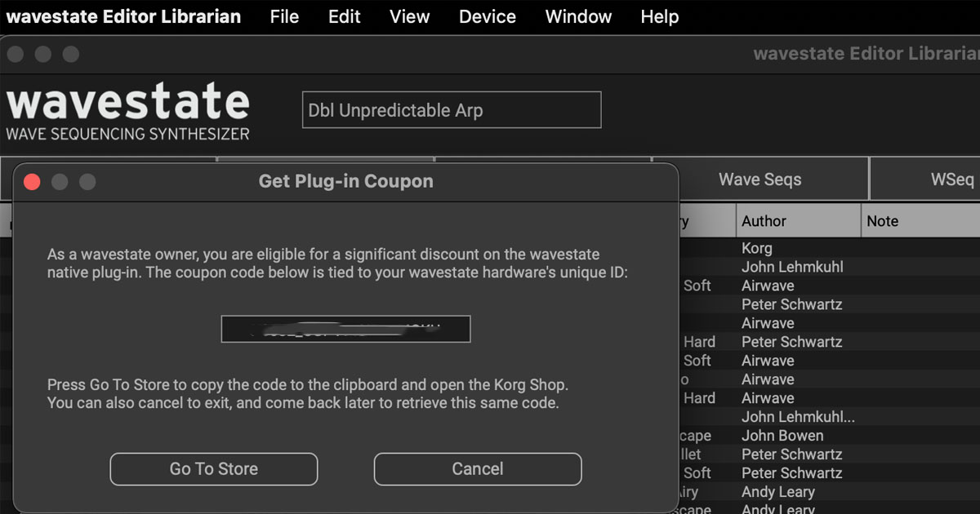Click the coupon code field

tap(345, 329)
